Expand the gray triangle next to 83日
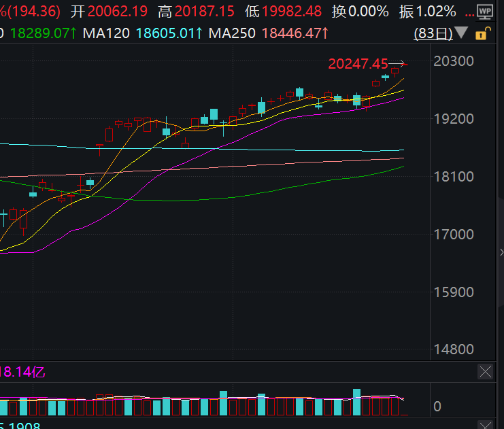 pos(461,33)
